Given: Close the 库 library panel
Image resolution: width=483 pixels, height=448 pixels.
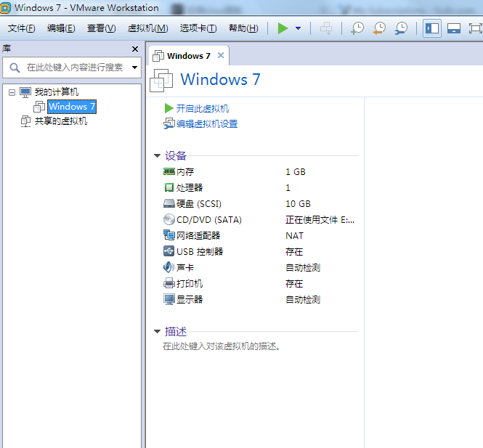Looking at the screenshot, I should click(x=135, y=49).
